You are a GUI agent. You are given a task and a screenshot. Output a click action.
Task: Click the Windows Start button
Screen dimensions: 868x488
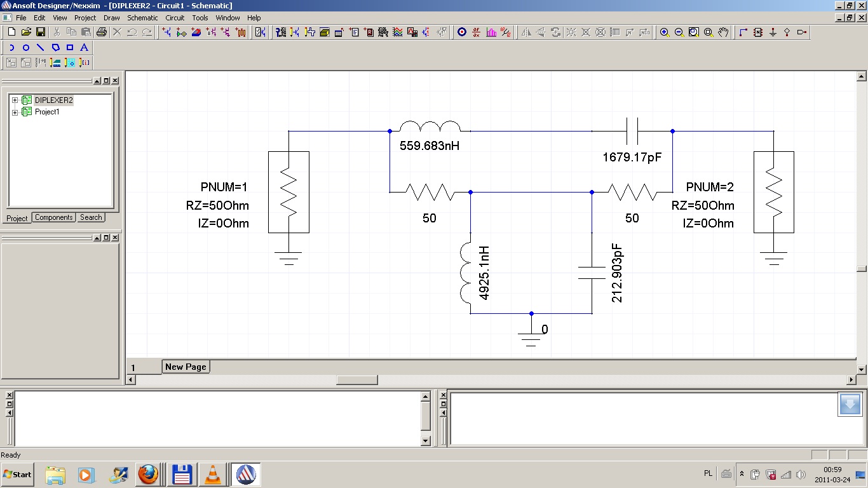[17, 475]
